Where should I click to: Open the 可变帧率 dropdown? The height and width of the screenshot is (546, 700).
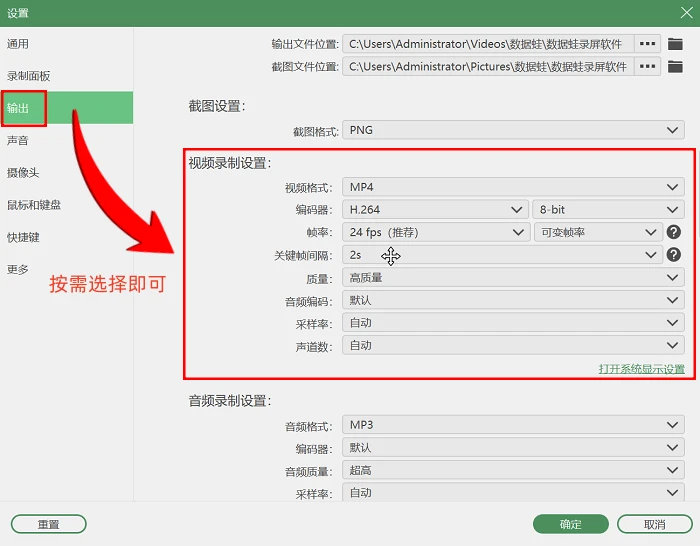click(x=598, y=232)
